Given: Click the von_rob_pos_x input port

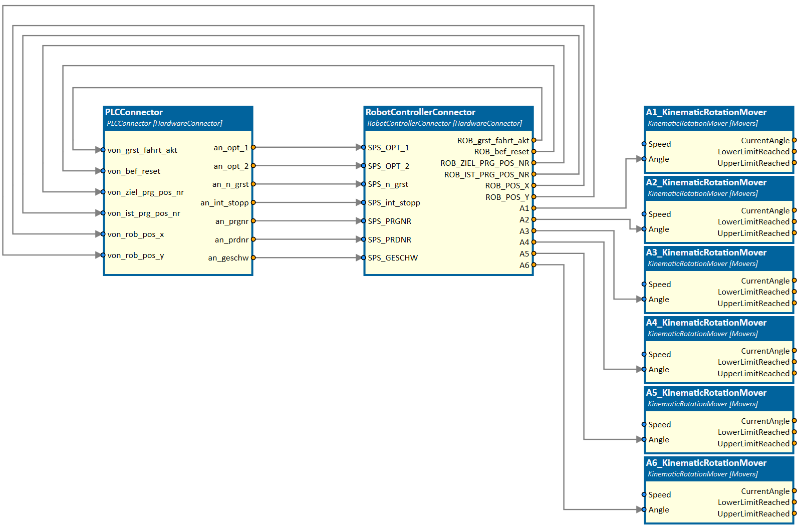Looking at the screenshot, I should click(x=103, y=234).
